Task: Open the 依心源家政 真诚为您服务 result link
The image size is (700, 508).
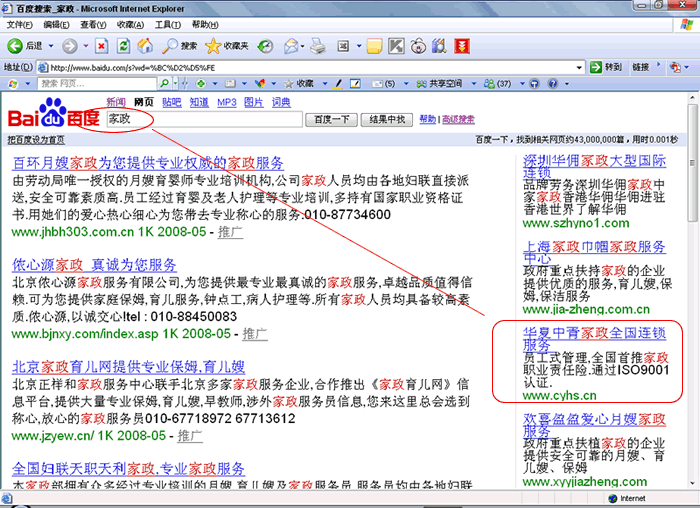Action: (94, 265)
